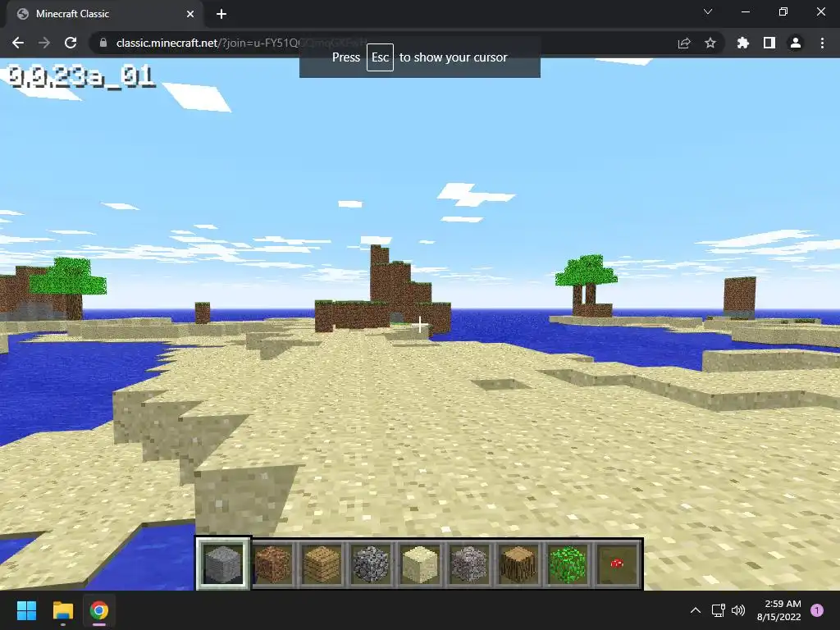
Task: Open notification badge in taskbar
Action: (x=817, y=610)
